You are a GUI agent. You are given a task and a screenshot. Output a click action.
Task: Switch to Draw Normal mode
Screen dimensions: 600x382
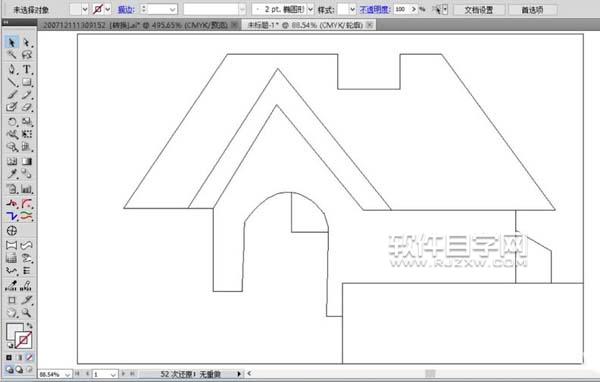(x=9, y=369)
